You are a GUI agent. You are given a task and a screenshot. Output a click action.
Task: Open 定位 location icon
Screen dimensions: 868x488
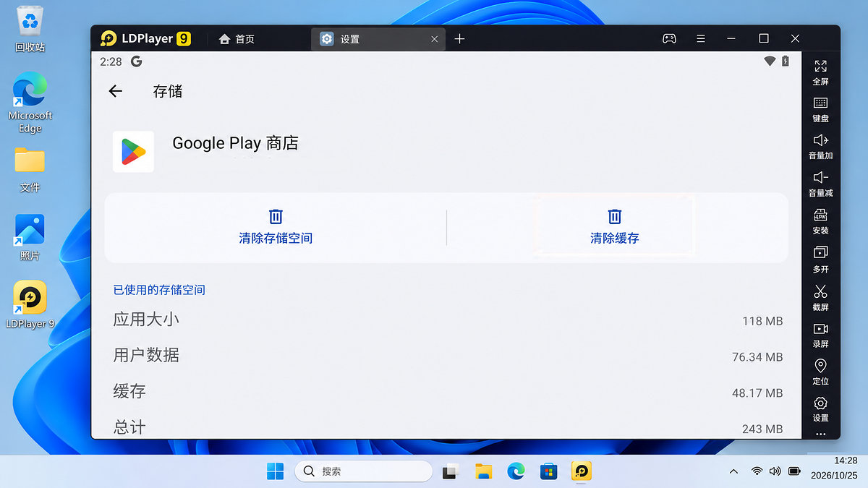point(820,372)
